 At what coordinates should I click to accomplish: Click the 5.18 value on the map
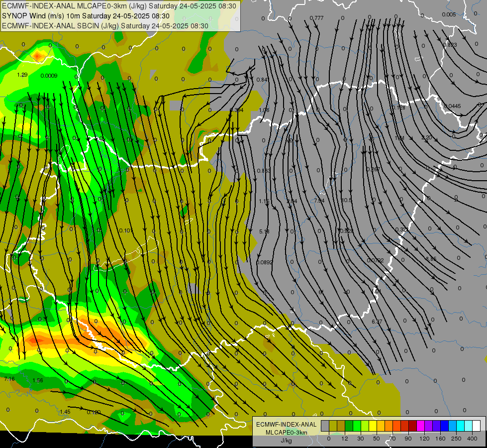[264, 231]
